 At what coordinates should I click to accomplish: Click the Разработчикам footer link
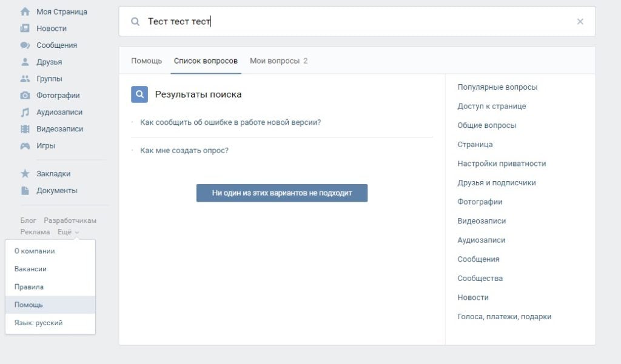coord(70,220)
